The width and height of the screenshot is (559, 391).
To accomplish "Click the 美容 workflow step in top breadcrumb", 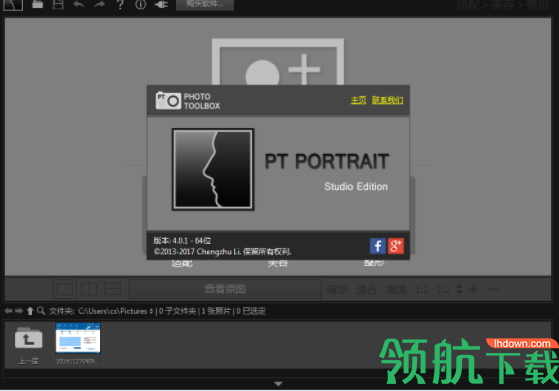I will point(503,5).
